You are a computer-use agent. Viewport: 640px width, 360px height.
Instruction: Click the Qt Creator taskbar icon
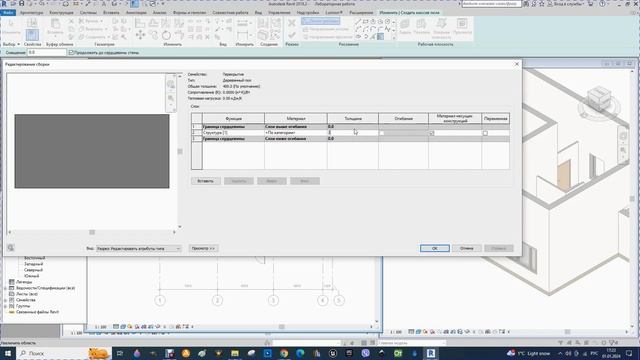point(398,353)
